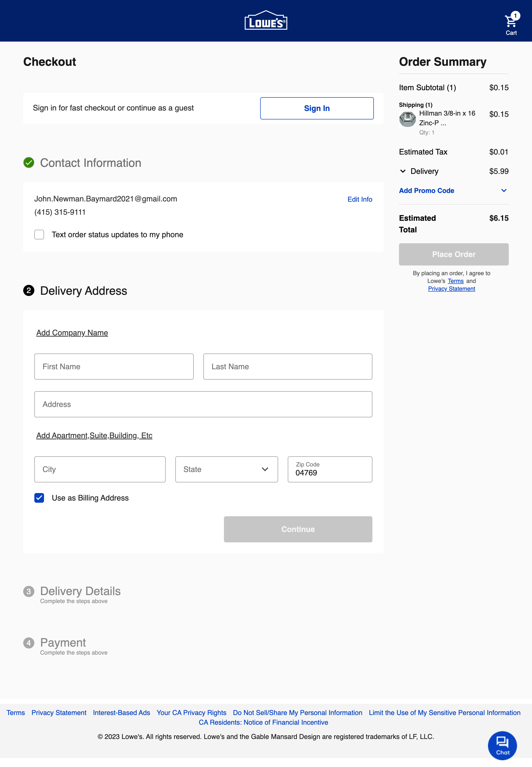Click Add Company Name link
Screen dimensions: 532x767
pyautogui.click(x=72, y=333)
